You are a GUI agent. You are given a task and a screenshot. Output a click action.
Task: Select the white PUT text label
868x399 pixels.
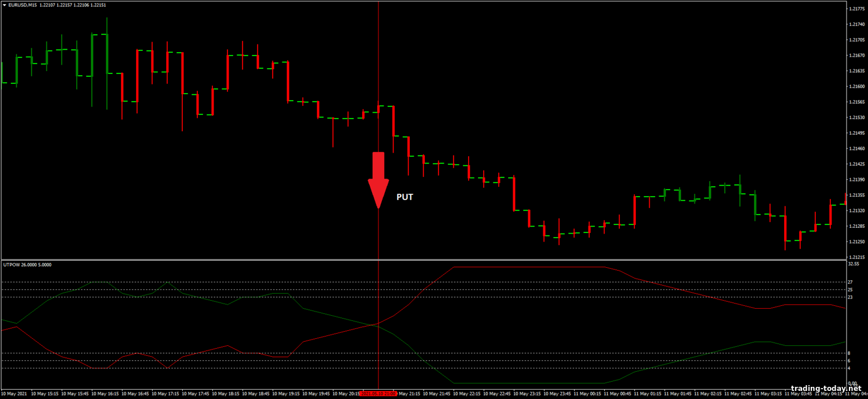pyautogui.click(x=404, y=197)
